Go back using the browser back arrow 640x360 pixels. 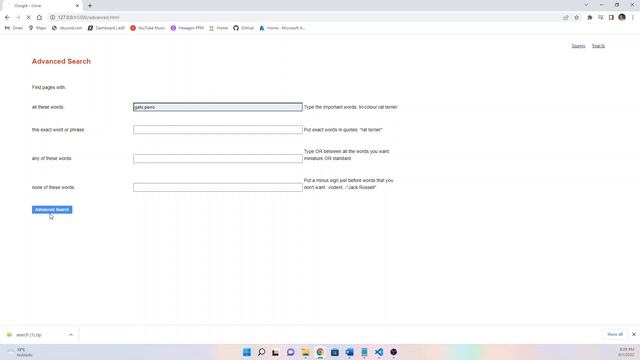click(7, 18)
